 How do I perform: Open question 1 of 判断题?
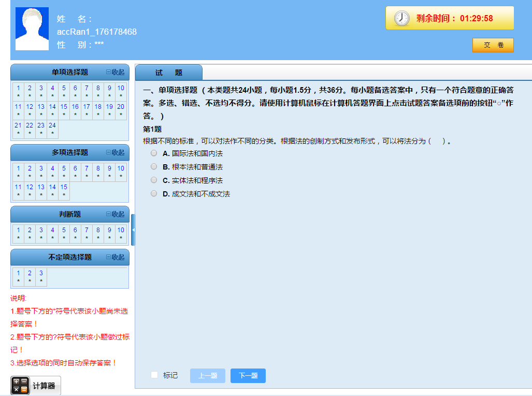[18, 230]
